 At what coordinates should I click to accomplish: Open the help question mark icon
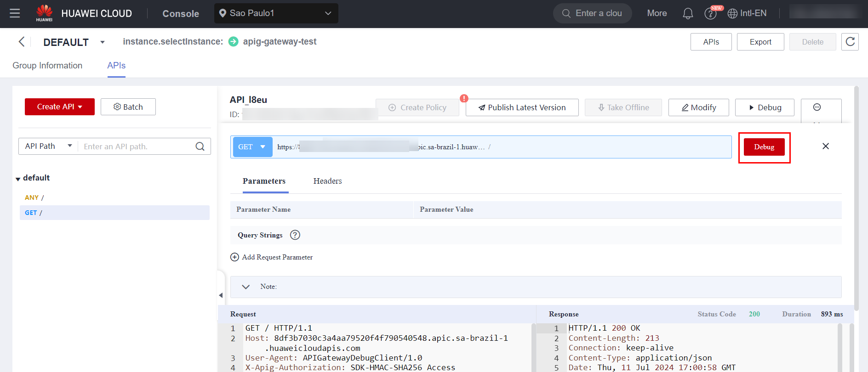pos(710,14)
